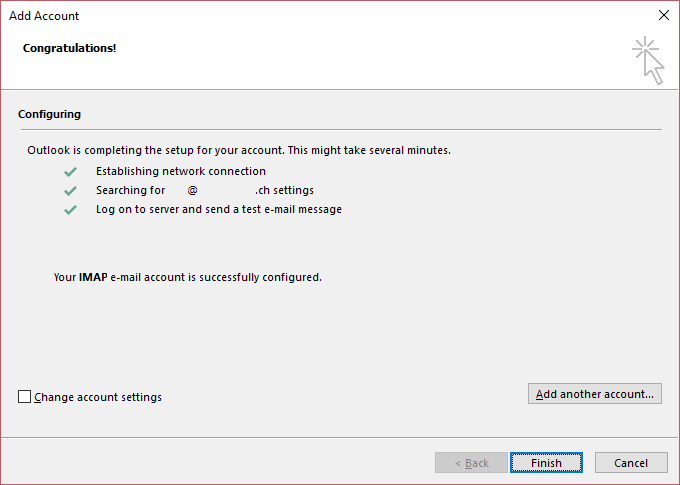Image resolution: width=680 pixels, height=485 pixels.
Task: Click green checkmark beside Log on to server
Action: 70,210
